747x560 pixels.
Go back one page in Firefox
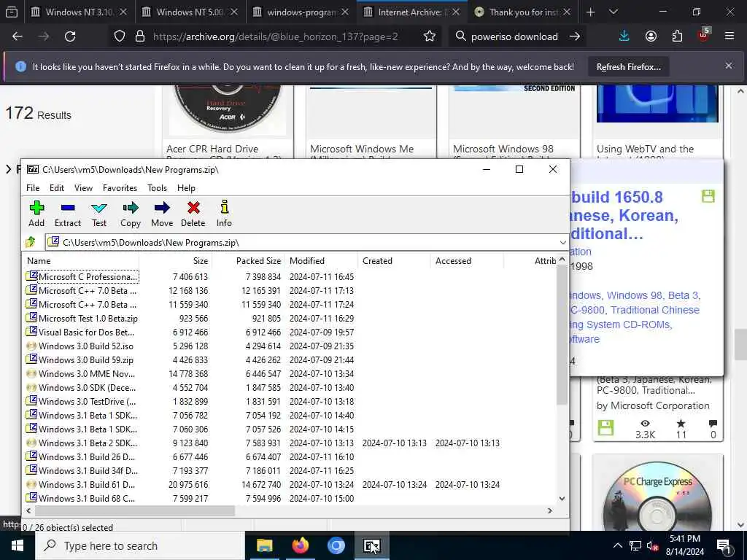(18, 36)
